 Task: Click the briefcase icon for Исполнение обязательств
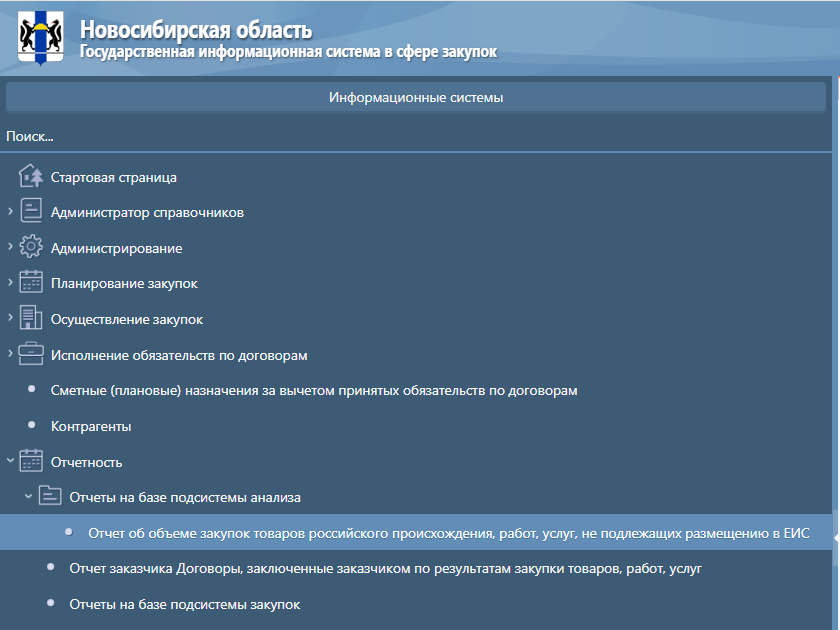coord(32,355)
